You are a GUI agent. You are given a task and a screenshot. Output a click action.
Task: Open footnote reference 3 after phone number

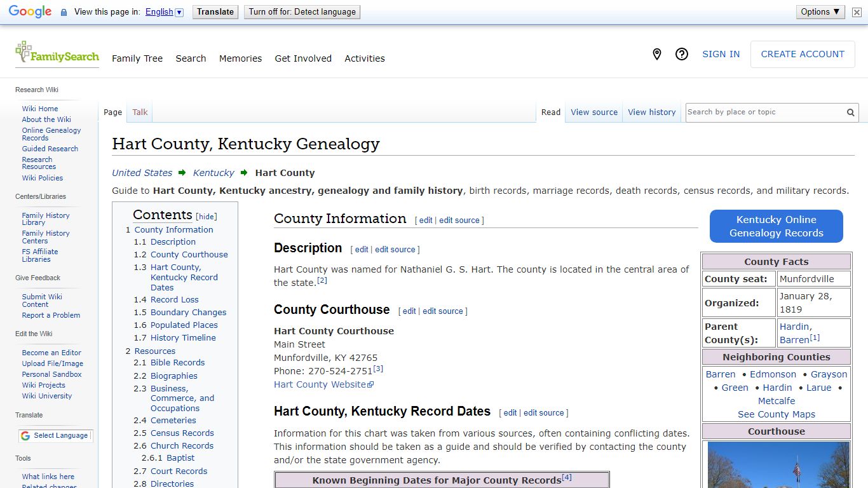[378, 369]
